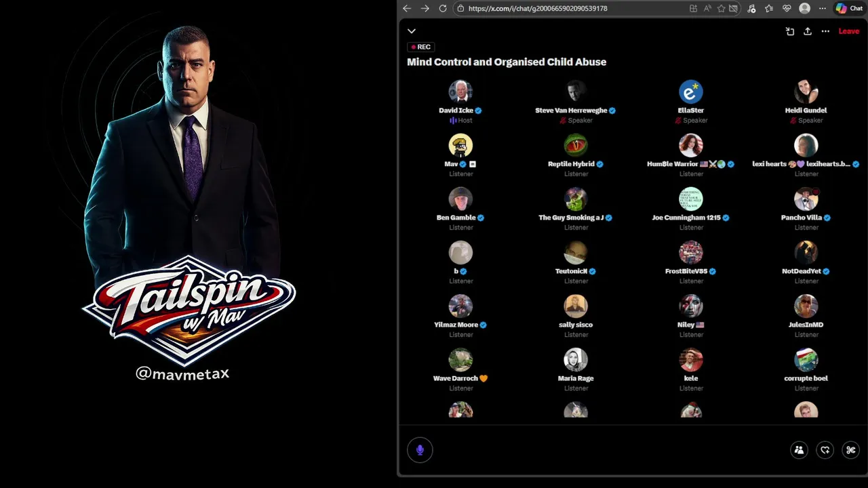Select listener Niley
This screenshot has height=488, width=868.
tap(691, 315)
